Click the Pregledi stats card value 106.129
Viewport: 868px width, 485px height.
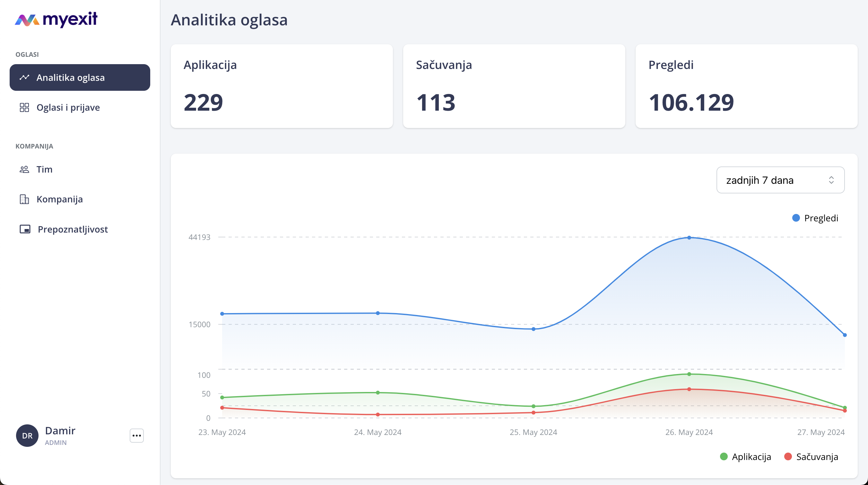[691, 102]
